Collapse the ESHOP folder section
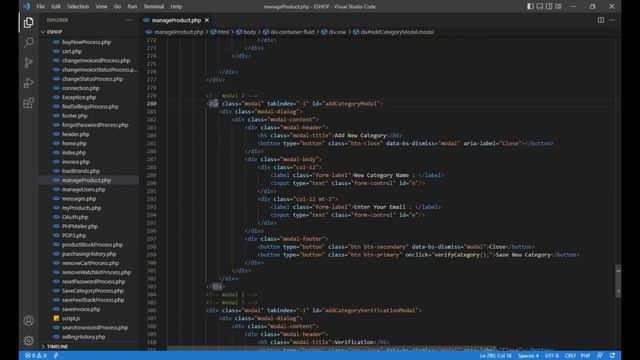The width and height of the screenshot is (640, 360). coord(54,31)
